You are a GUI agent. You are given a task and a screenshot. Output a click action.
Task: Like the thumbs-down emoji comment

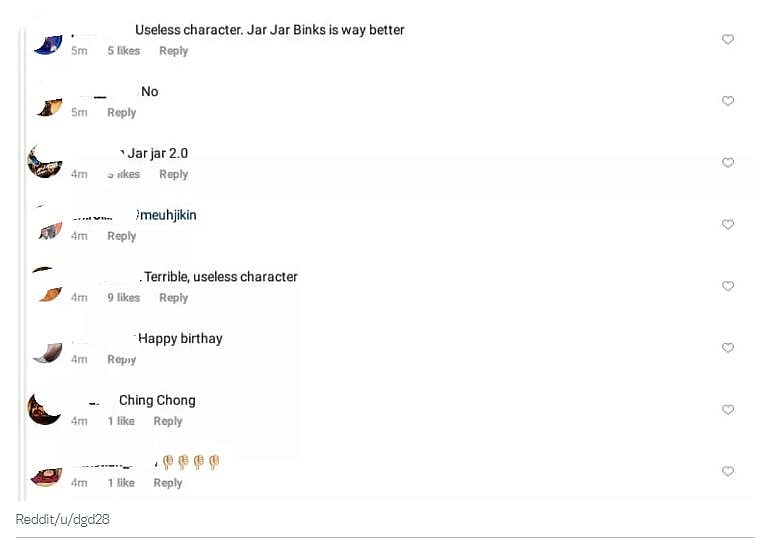pyautogui.click(x=728, y=471)
